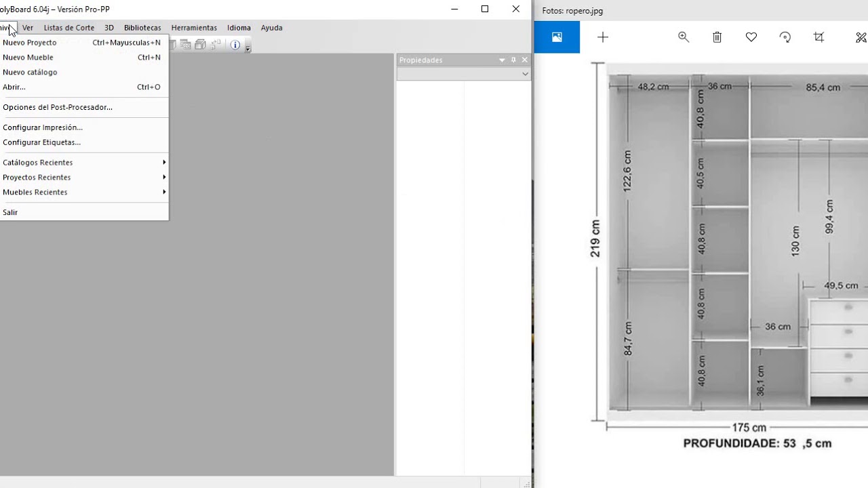Click the 'Fotos: ropero.jpg' window title
Viewport: 868px width, 488px height.
point(572,11)
